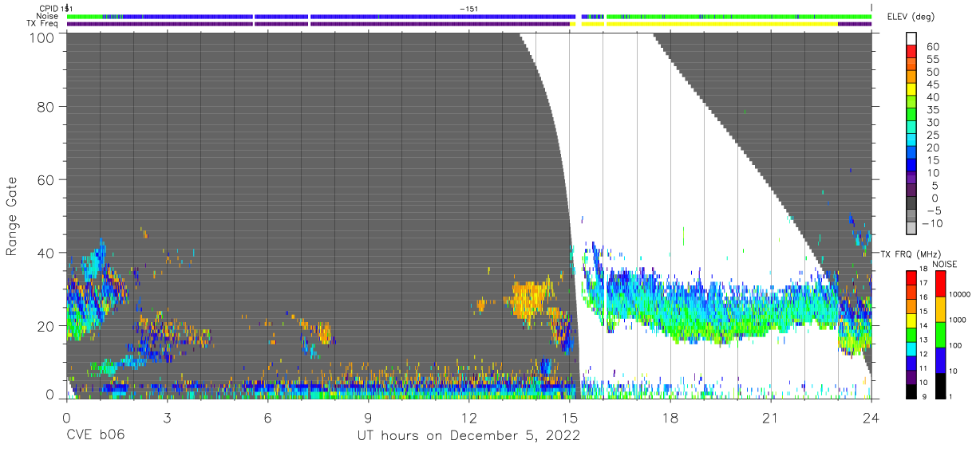This screenshot has height=452, width=980.
Task: Click the 'CPID' label at top left
Action: pyautogui.click(x=50, y=8)
